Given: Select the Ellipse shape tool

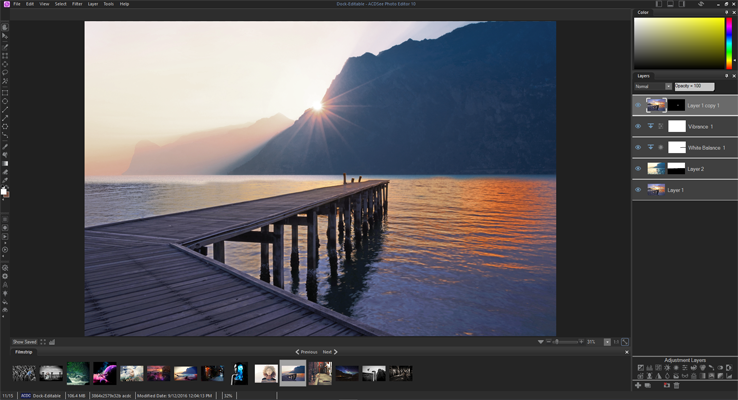Looking at the screenshot, I should [x=5, y=101].
